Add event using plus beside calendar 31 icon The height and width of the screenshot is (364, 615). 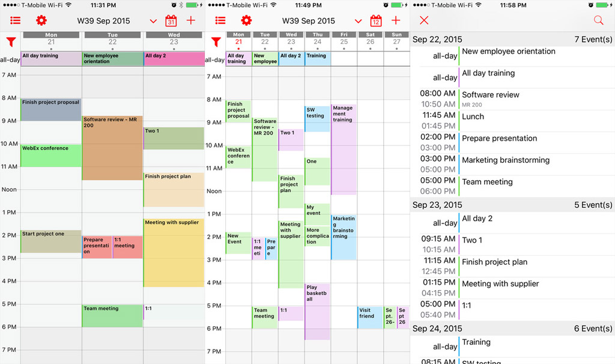click(191, 20)
